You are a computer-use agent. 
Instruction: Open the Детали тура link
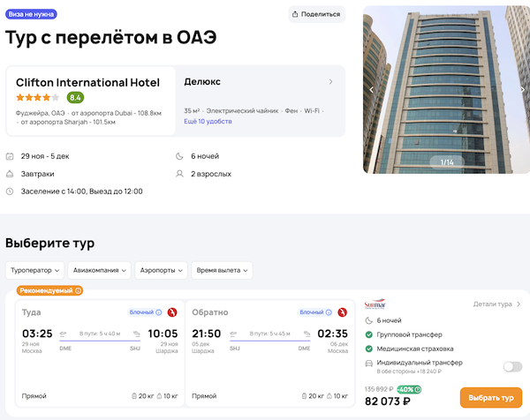point(496,304)
